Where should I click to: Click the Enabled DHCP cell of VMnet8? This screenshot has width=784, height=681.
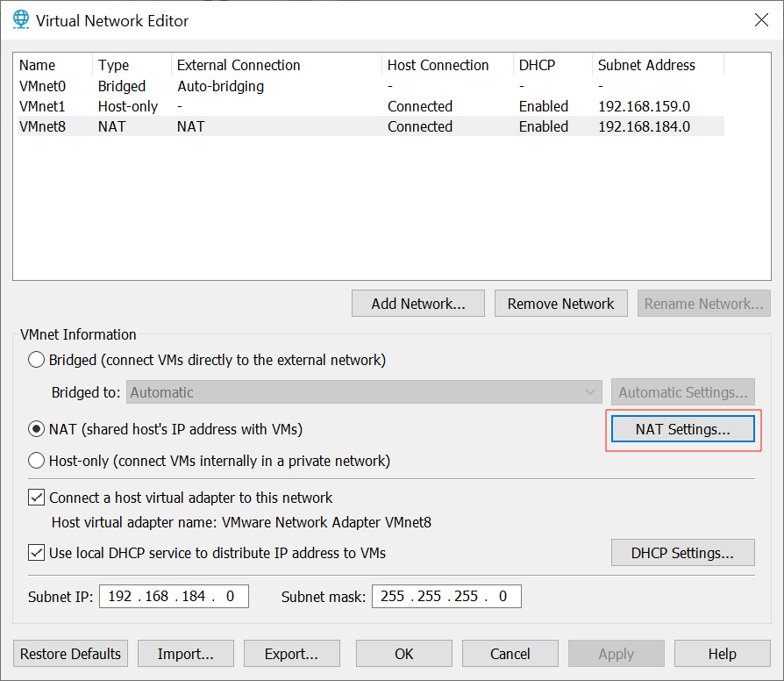544,126
